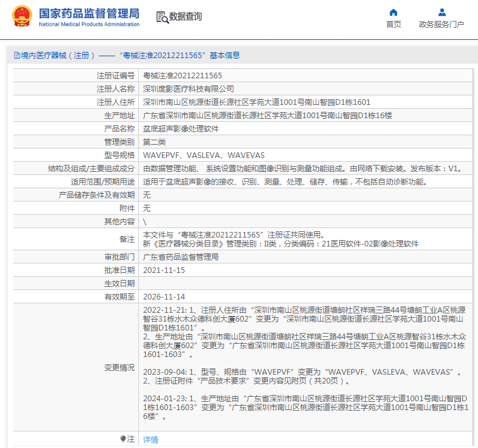The height and width of the screenshot is (448, 478).
Task: Click model value WAVEPVF、VASLEVA、WAVEVAS
Action: click(203, 155)
